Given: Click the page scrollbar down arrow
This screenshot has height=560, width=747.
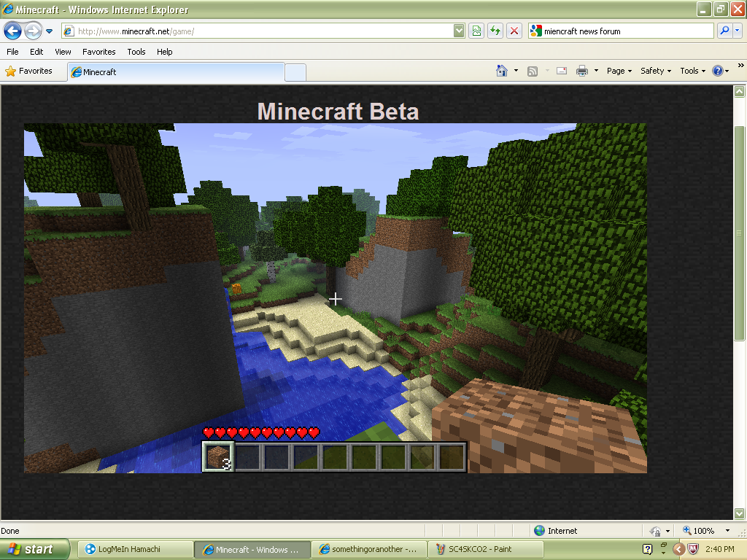Looking at the screenshot, I should (740, 513).
